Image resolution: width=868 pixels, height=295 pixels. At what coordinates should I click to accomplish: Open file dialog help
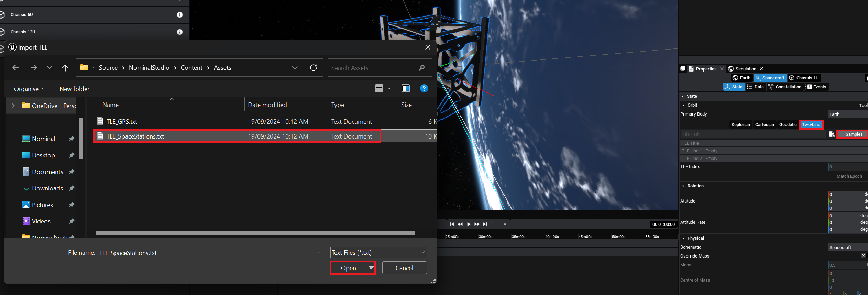(424, 88)
